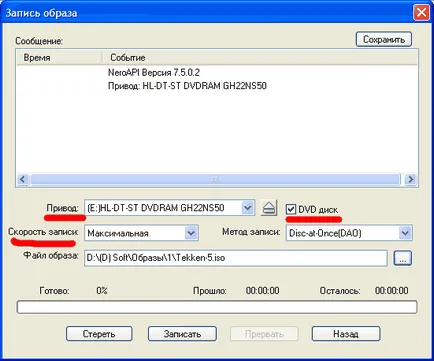Click the Осталось 00:00:00 time value
The width and height of the screenshot is (434, 361).
pos(391,291)
